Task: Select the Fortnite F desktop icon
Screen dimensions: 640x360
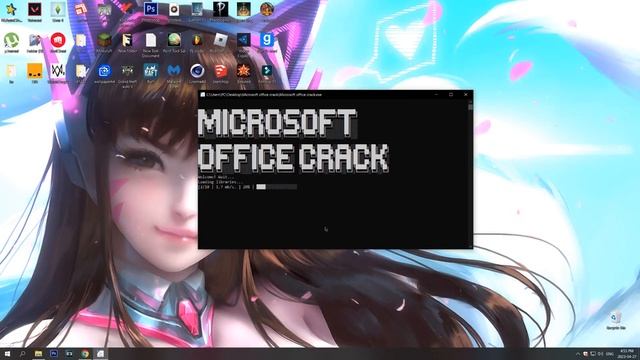Action: (127, 41)
